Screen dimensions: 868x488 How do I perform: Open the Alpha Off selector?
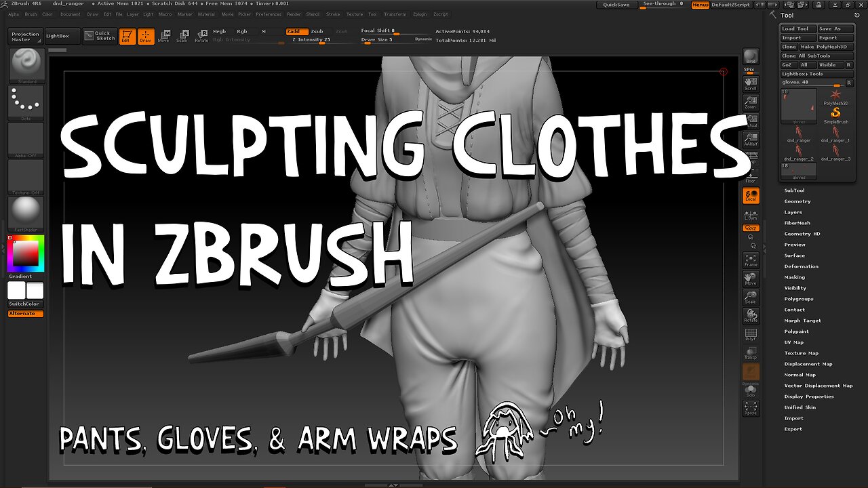[x=27, y=140]
